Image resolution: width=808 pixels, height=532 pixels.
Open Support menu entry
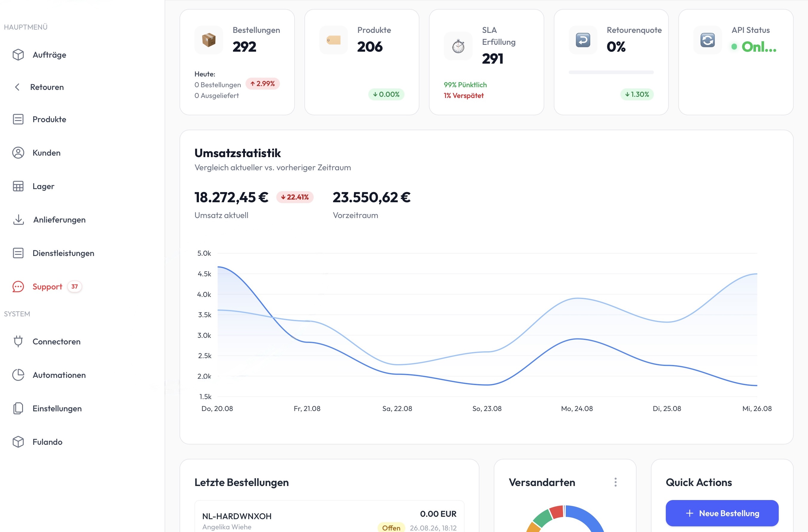[47, 286]
